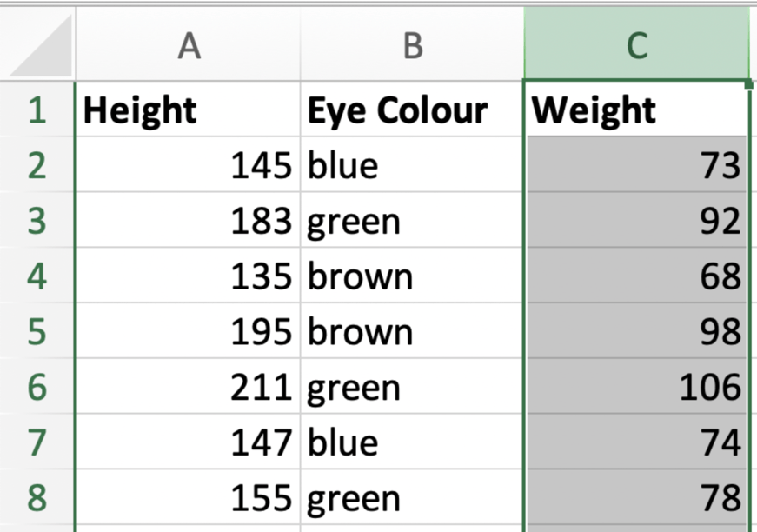Click the fill handle on column C
Image resolution: width=757 pixels, height=532 pixels.
[749, 84]
